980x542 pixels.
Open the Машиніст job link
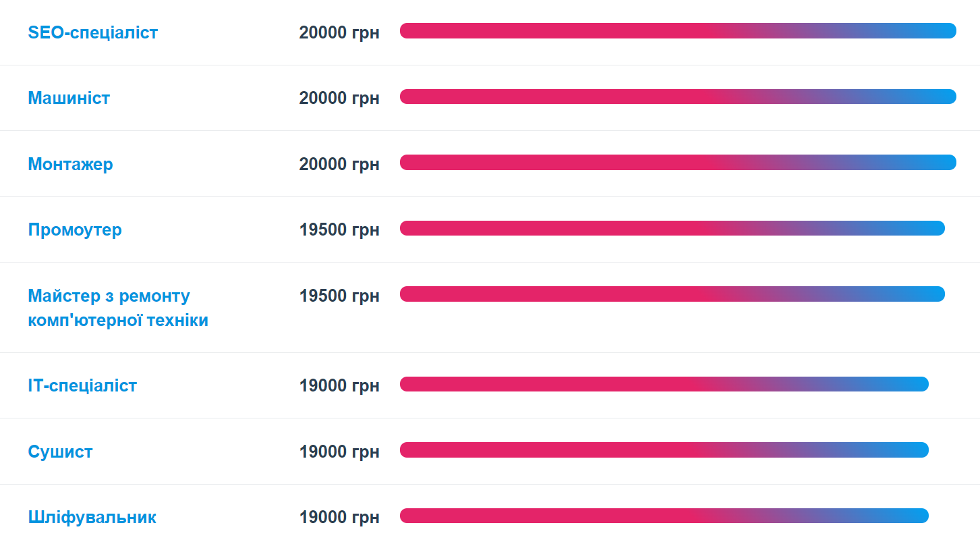pyautogui.click(x=69, y=98)
